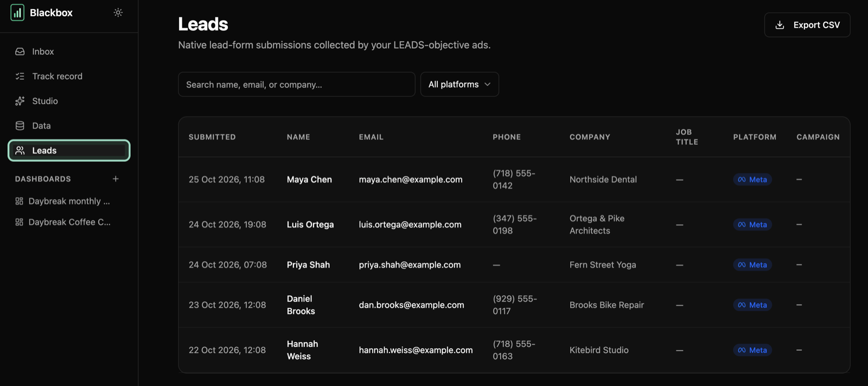Go to Track record

point(69,76)
